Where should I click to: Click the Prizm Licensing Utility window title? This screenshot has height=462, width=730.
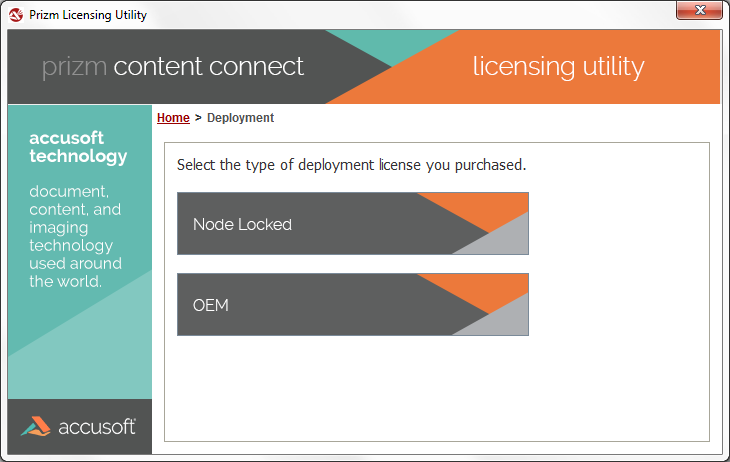click(x=88, y=14)
